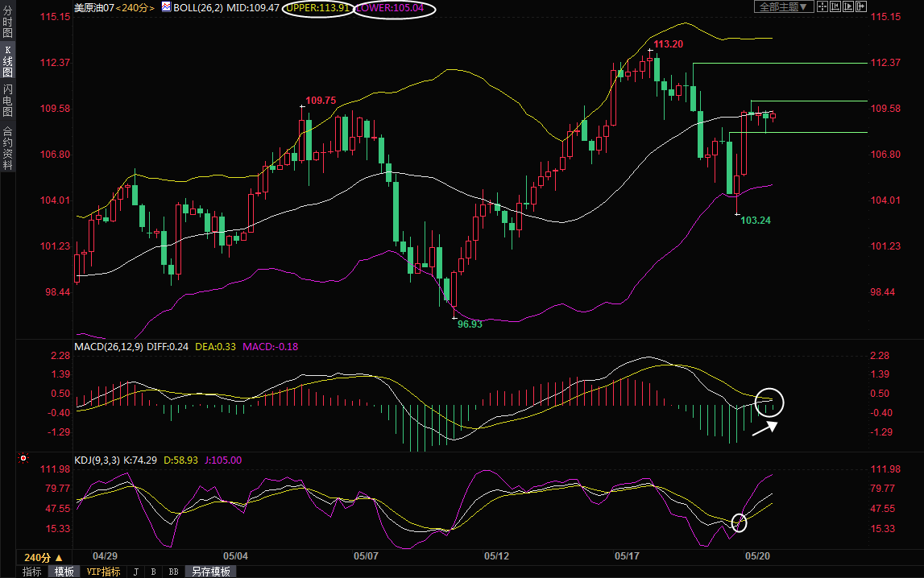
Task: Open the 合约资料 side tab
Action: click(7, 147)
